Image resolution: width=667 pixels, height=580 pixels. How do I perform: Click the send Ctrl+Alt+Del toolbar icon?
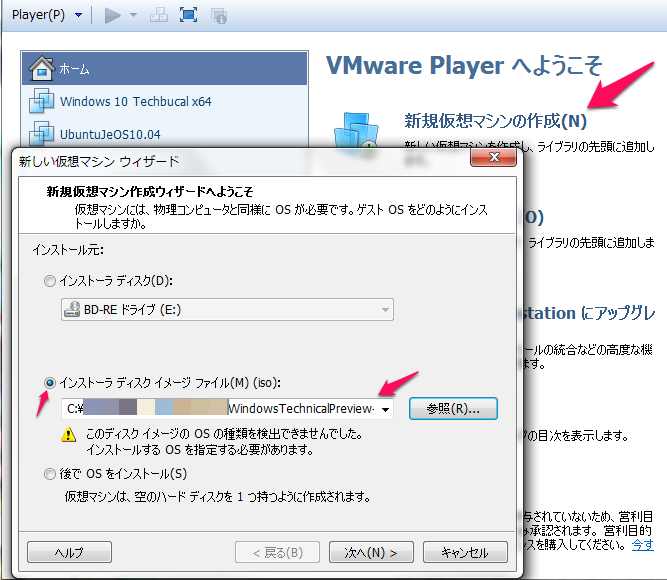pyautogui.click(x=159, y=15)
